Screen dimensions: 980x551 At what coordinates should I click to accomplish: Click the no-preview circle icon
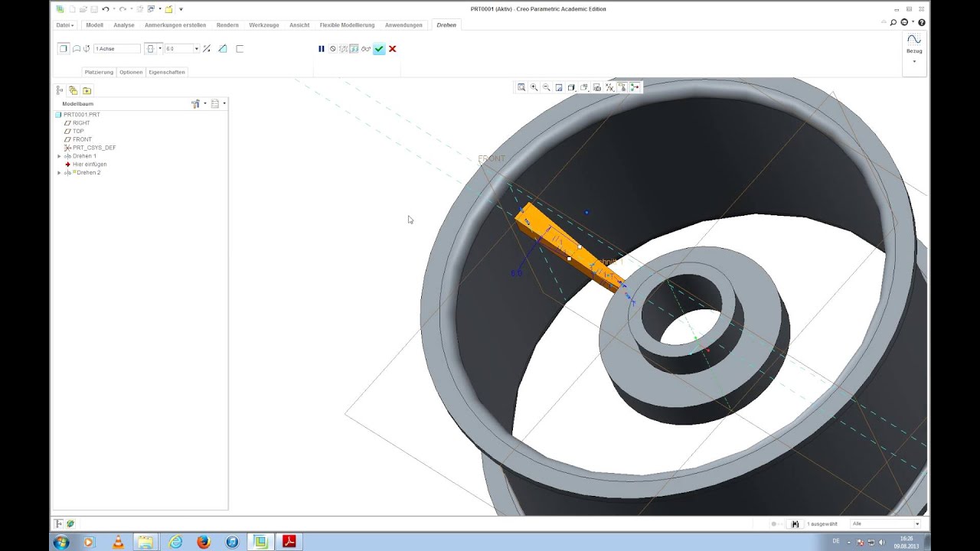click(332, 49)
